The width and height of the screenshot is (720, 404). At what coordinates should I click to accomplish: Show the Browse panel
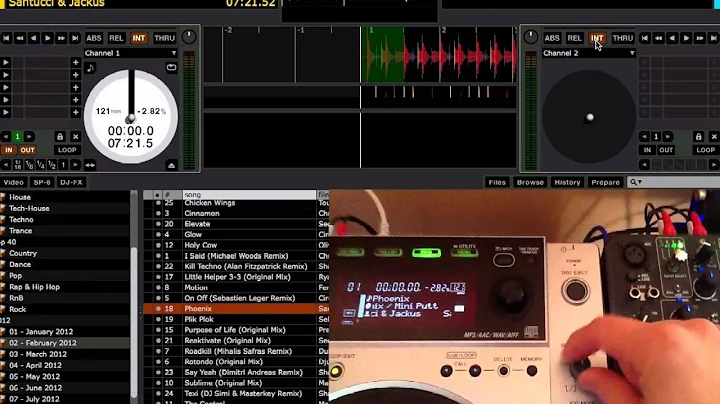point(530,182)
